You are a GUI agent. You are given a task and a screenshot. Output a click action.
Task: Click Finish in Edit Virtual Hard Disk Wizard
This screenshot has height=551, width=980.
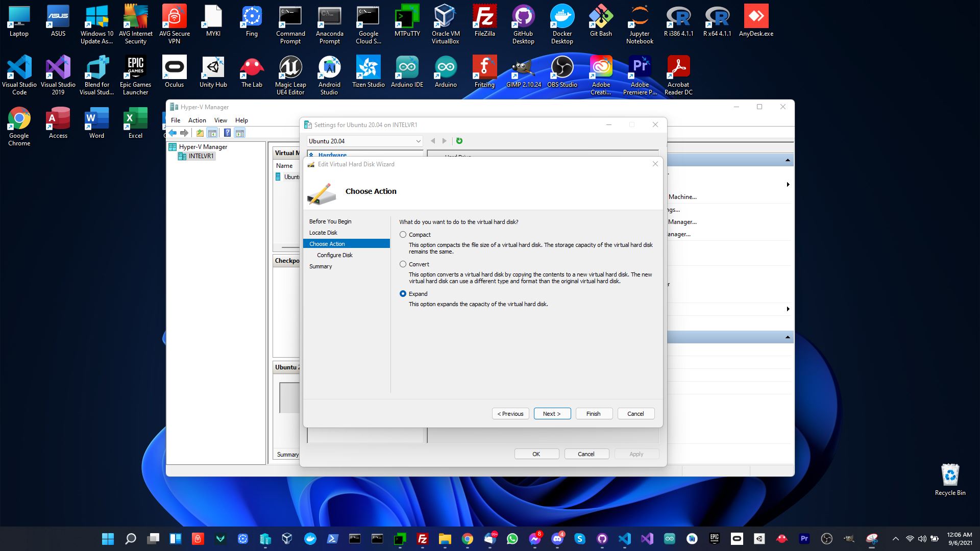pyautogui.click(x=594, y=414)
